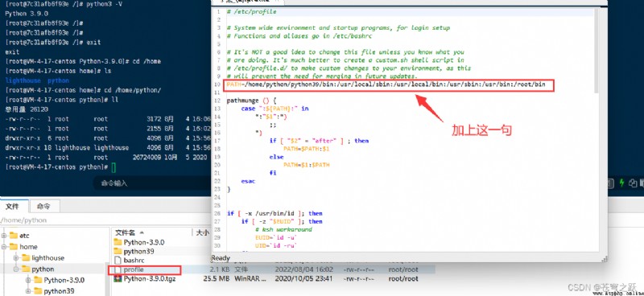644x296 pixels.
Task: Click the 'pathmunge () {' line
Action: (252, 101)
